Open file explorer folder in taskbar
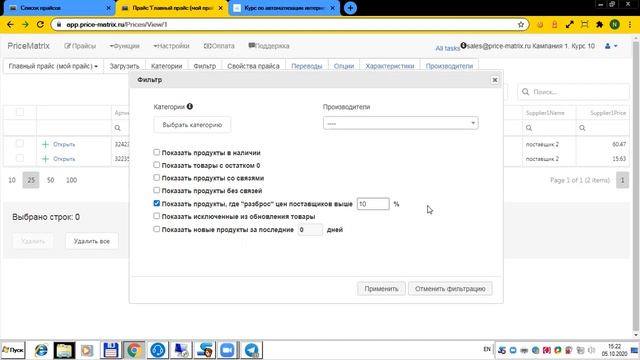640x360 pixels. point(64,350)
